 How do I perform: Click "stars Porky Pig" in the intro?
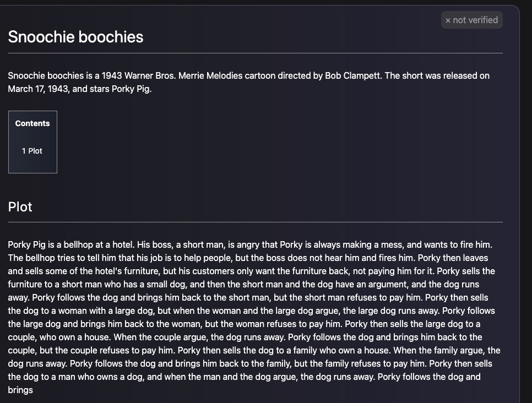[x=118, y=89]
